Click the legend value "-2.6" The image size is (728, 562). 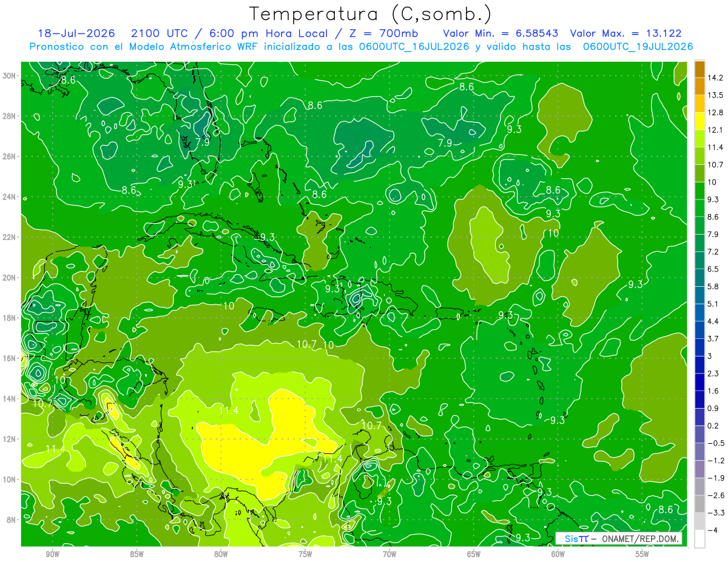(x=716, y=496)
